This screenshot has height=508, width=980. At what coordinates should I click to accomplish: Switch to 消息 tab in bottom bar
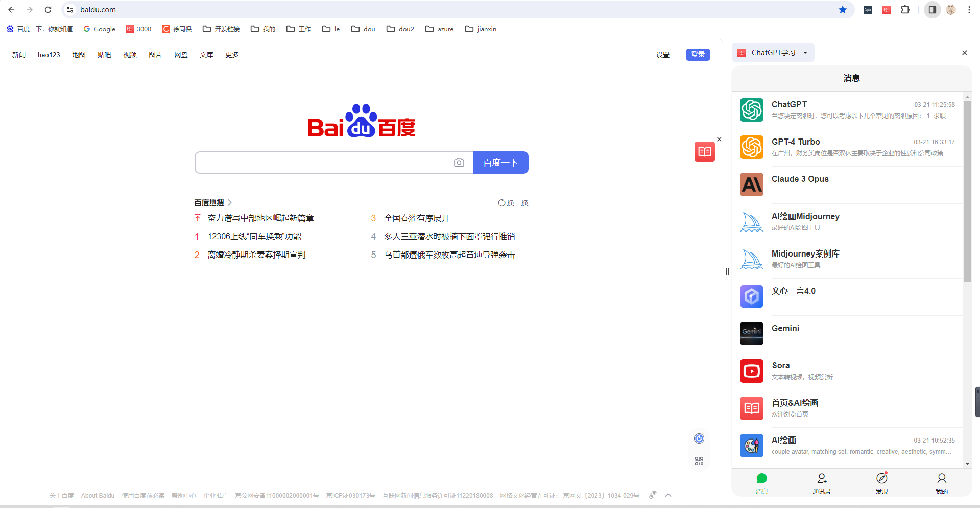761,483
